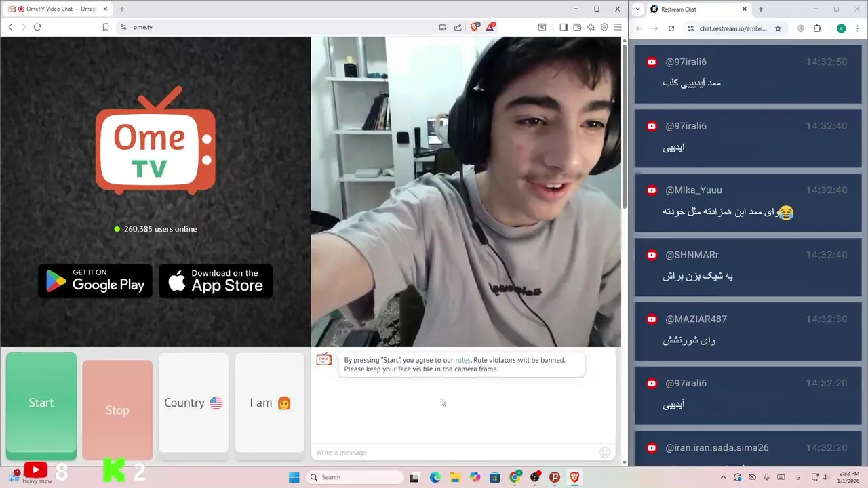Open the rules link in the notice

point(462,360)
